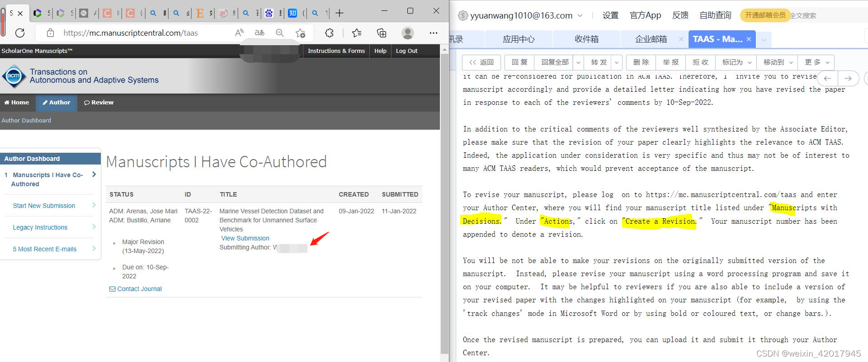868x362 pixels.
Task: Click the zoom out magnifier icon
Action: click(280, 33)
